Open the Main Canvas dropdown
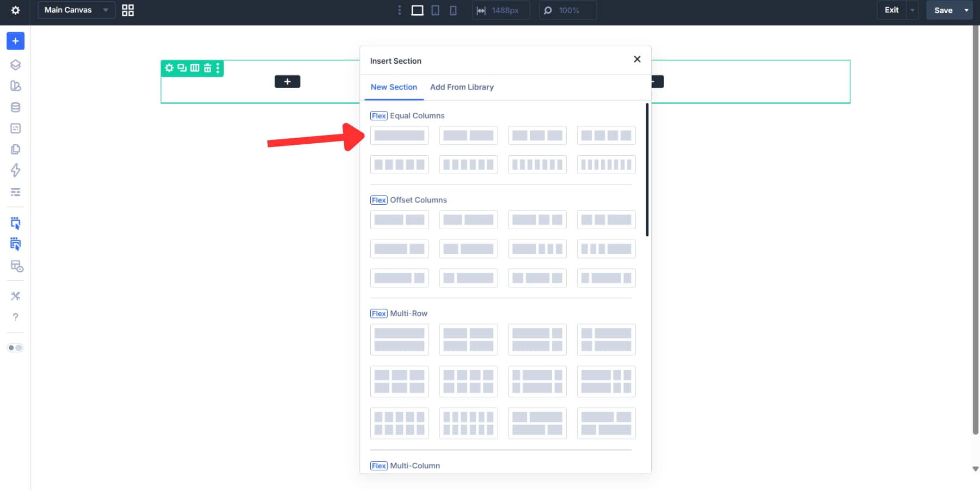Viewport: 980px width, 490px height. 76,10
